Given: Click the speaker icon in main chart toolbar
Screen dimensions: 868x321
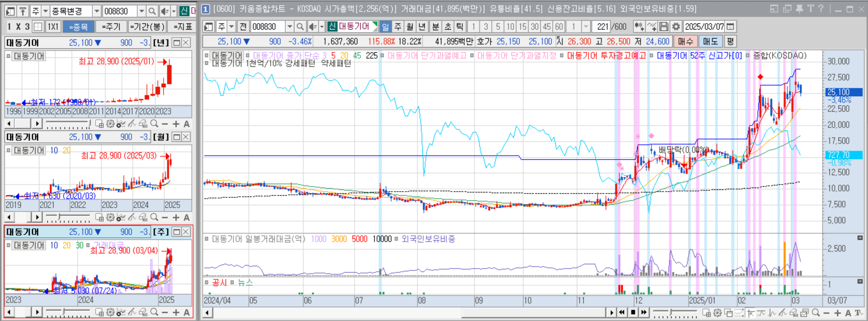Looking at the screenshot, I should (x=312, y=27).
